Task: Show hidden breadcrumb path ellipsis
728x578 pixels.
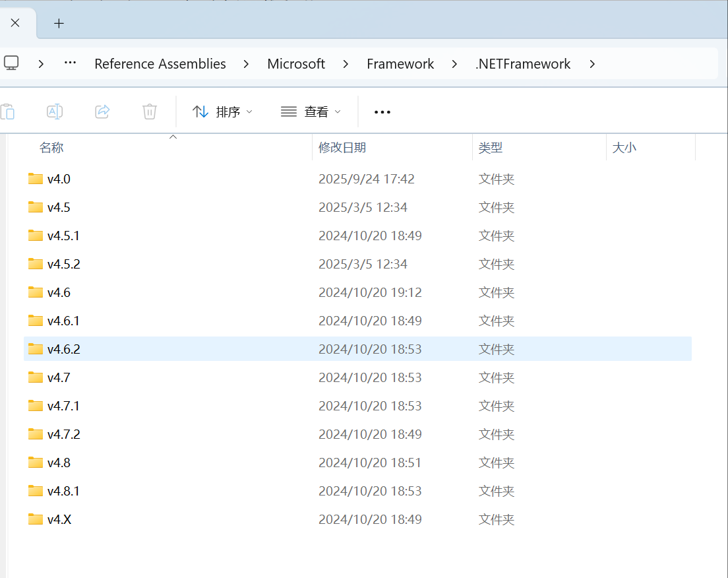Action: 70,63
